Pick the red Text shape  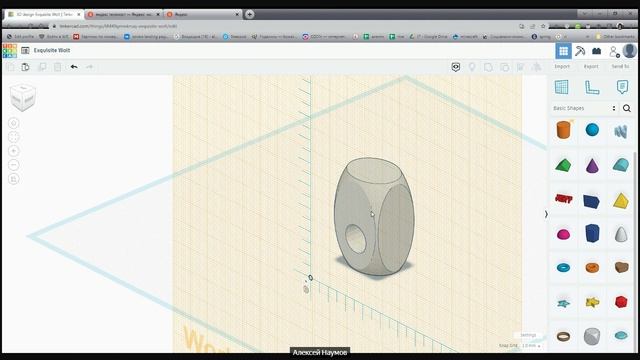pyautogui.click(x=564, y=199)
